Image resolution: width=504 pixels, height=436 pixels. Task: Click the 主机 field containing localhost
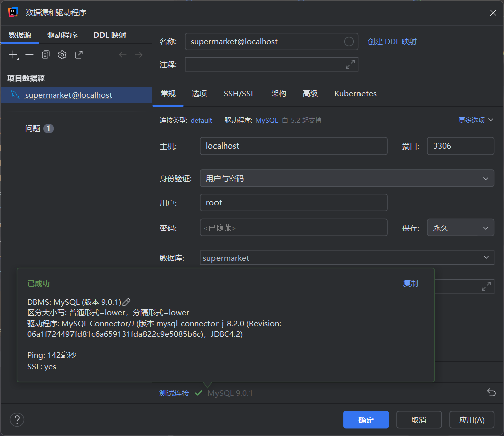294,146
